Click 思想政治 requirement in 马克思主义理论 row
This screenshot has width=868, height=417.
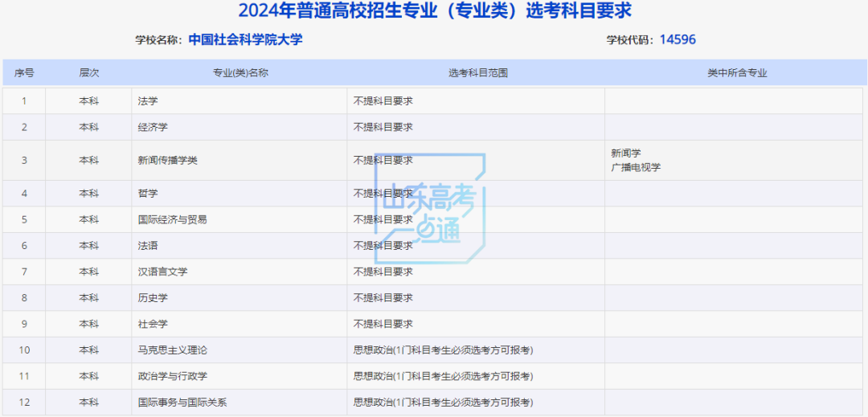[x=444, y=350]
